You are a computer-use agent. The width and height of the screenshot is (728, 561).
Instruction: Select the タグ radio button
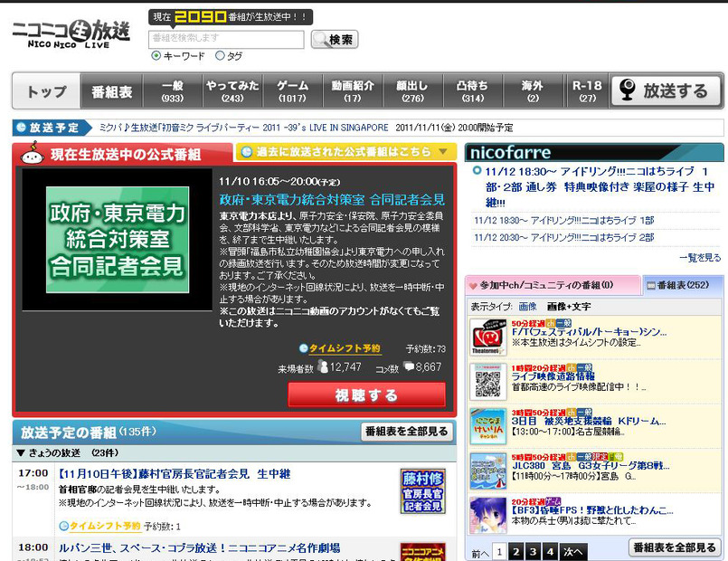click(x=220, y=56)
